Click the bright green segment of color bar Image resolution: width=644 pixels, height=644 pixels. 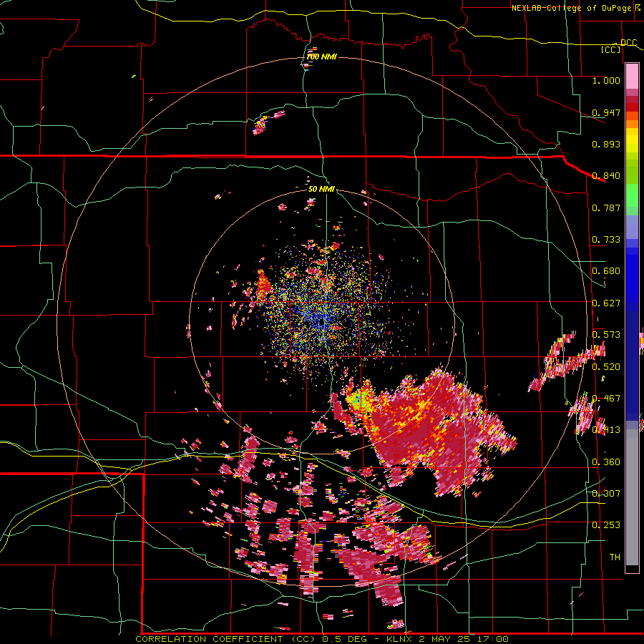click(x=632, y=195)
